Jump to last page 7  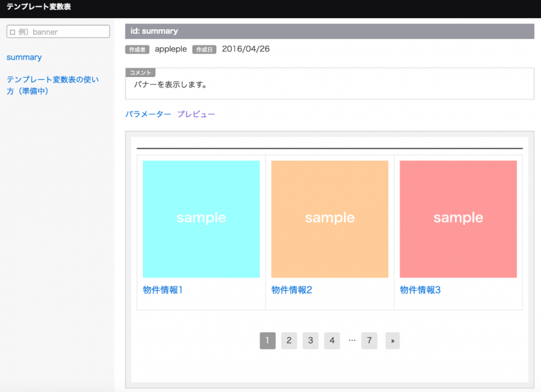[x=369, y=341]
